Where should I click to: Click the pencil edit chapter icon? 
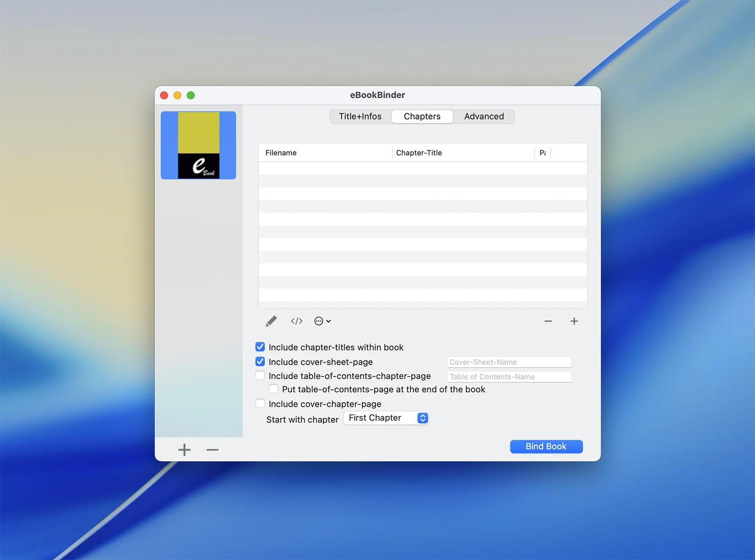click(271, 321)
